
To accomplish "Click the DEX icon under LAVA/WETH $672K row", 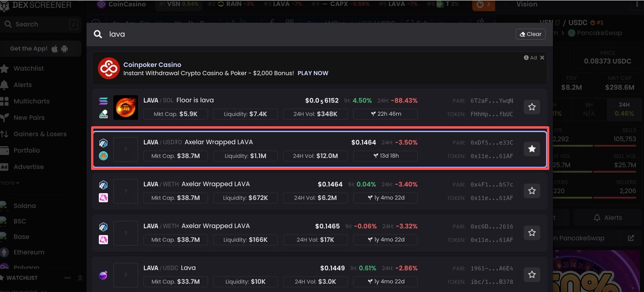I will (104, 198).
